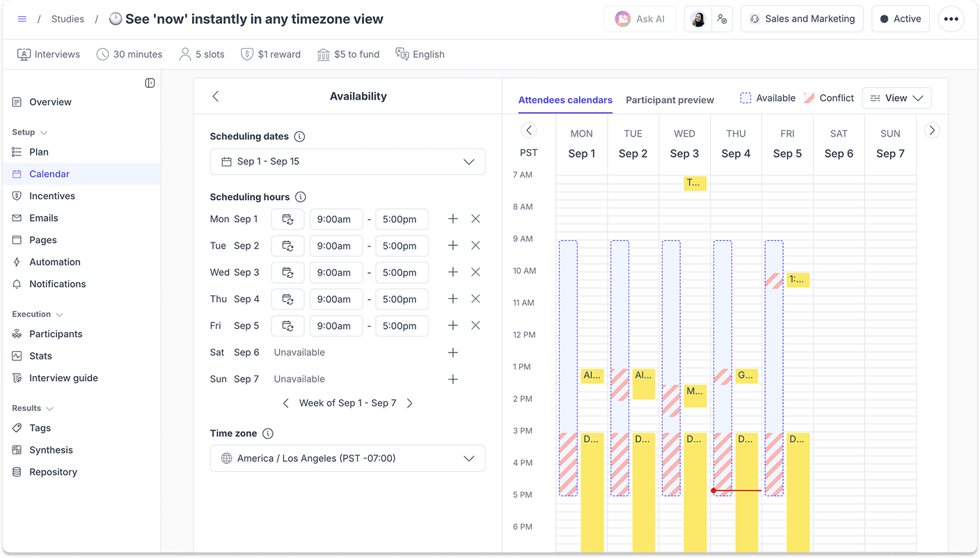Open the Scheduling dates dropdown
This screenshot has height=558, width=980.
(x=347, y=162)
